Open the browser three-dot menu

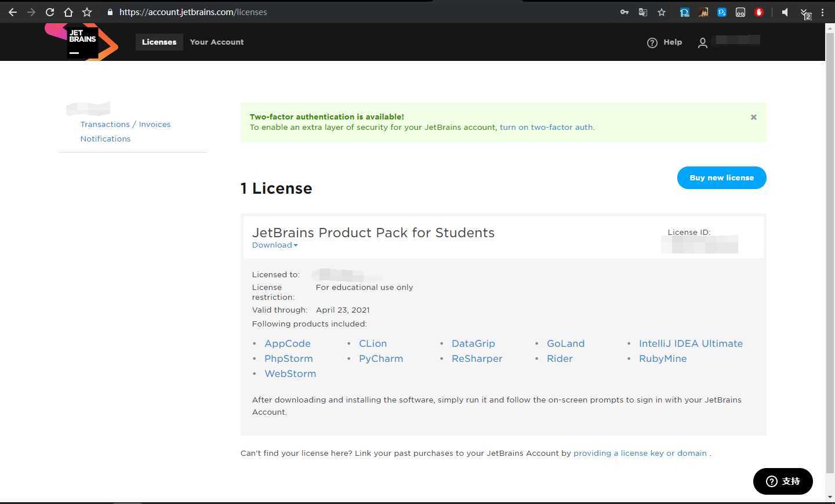[822, 12]
